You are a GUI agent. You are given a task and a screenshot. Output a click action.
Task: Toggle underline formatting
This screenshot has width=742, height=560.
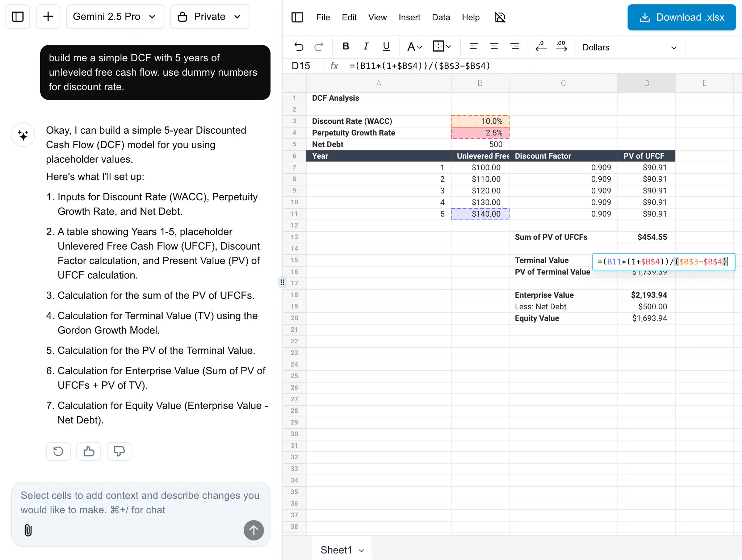click(386, 46)
